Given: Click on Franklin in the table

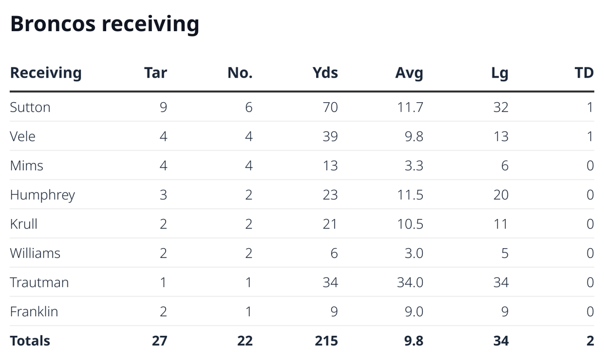Looking at the screenshot, I should [x=34, y=312].
